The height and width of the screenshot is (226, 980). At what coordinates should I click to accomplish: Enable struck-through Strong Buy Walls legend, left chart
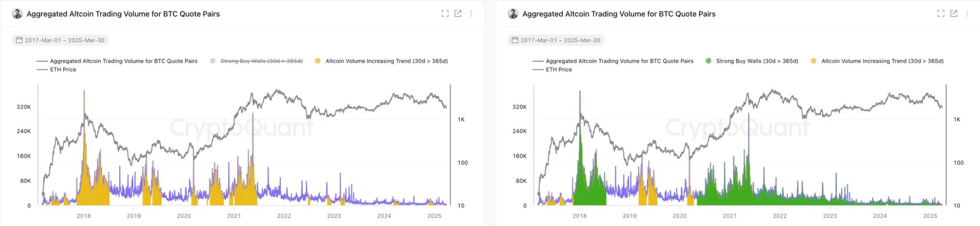click(x=261, y=61)
